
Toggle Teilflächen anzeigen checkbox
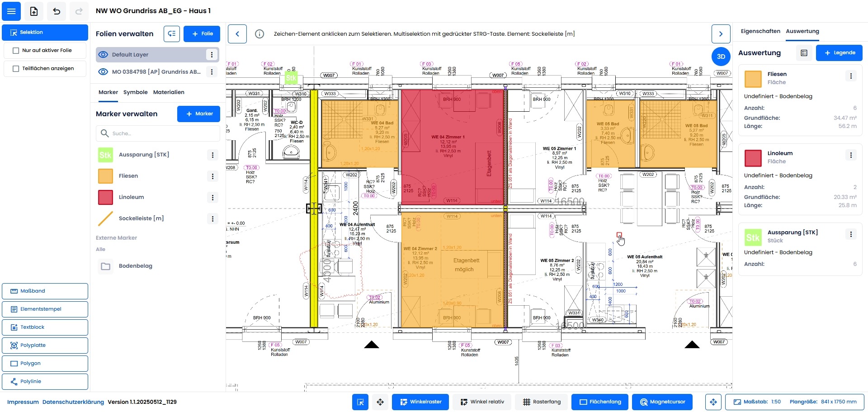(16, 69)
